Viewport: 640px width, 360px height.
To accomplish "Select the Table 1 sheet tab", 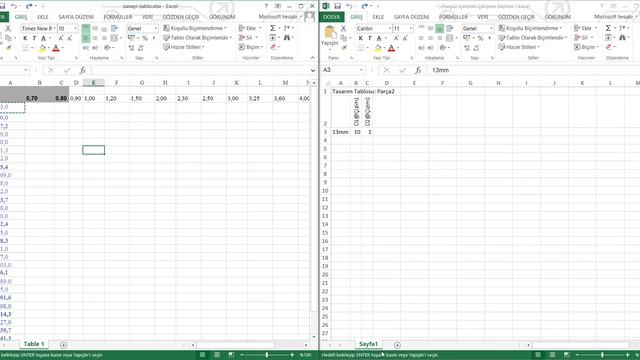I will point(33,344).
